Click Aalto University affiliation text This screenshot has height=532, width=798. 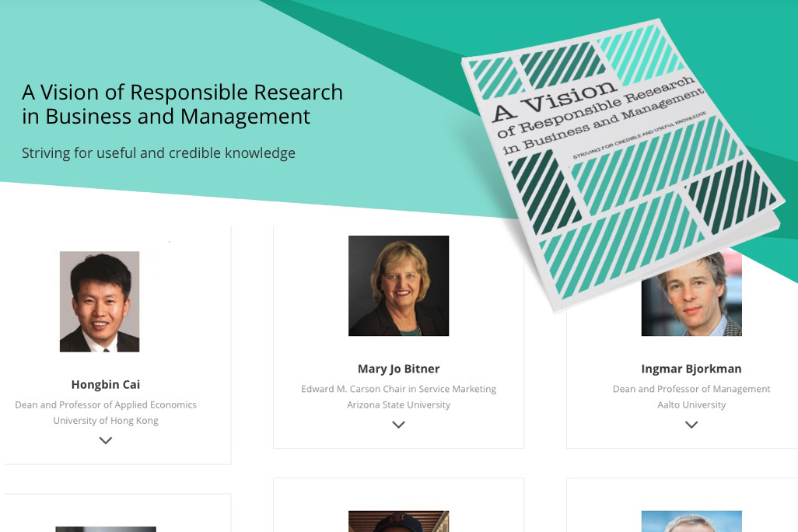[x=691, y=404]
